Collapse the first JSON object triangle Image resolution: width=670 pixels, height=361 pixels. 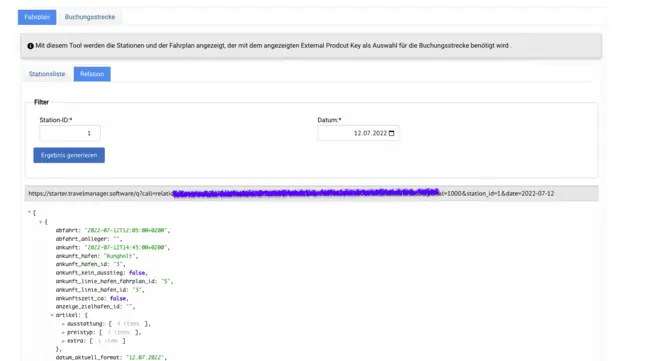(x=41, y=222)
